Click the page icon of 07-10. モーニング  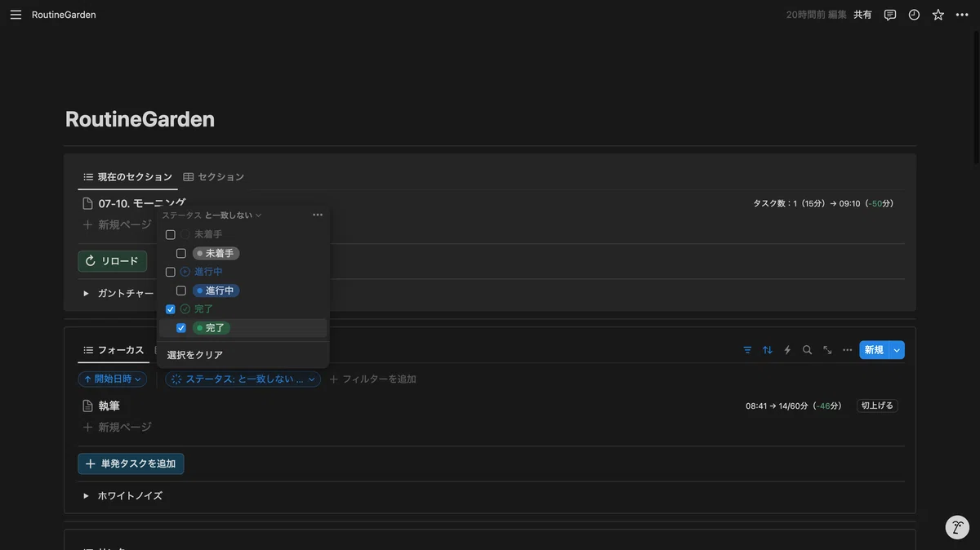(87, 203)
